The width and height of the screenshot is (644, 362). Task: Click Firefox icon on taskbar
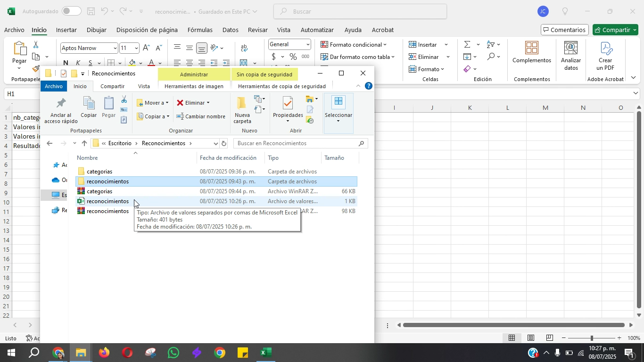tap(104, 353)
